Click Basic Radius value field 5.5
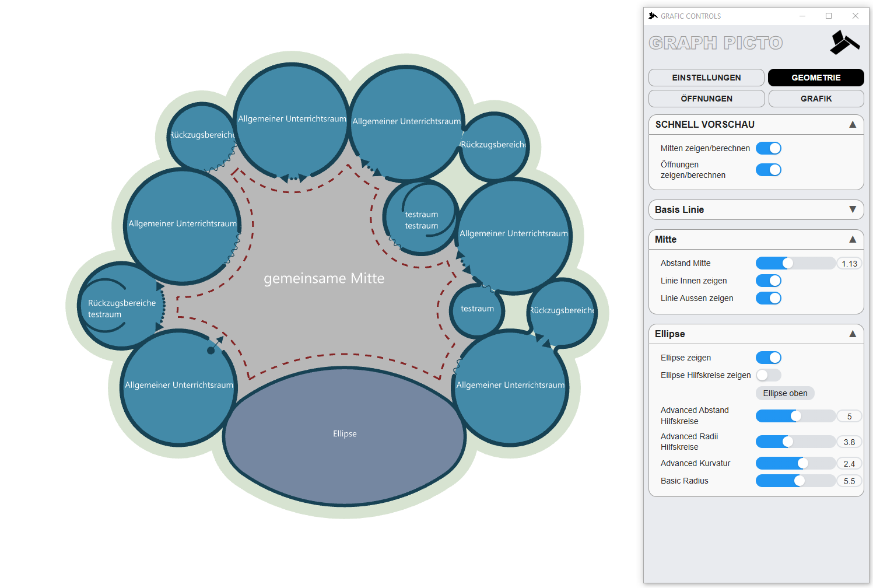Screen dimensions: 873x588 849,481
